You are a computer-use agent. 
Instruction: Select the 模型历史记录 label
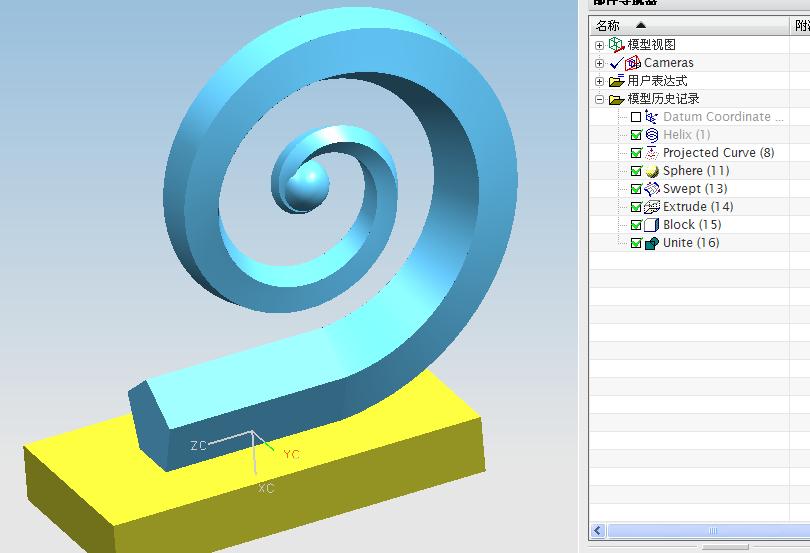tap(663, 99)
